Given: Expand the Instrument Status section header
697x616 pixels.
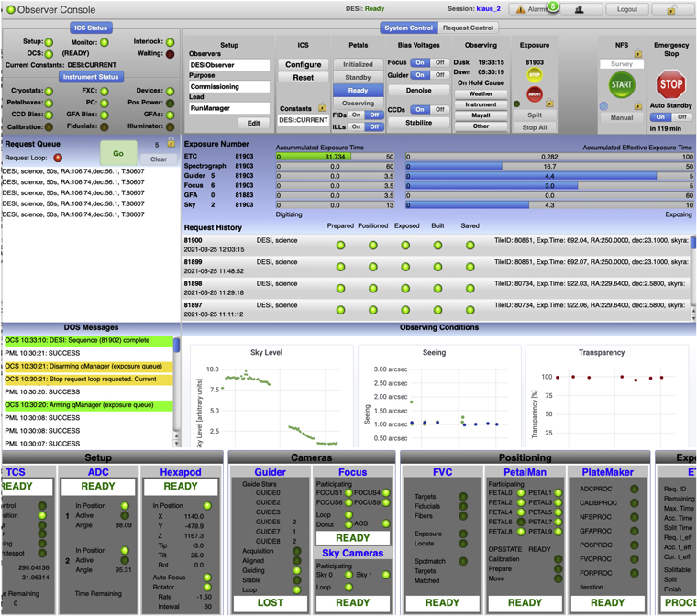Looking at the screenshot, I should [92, 77].
